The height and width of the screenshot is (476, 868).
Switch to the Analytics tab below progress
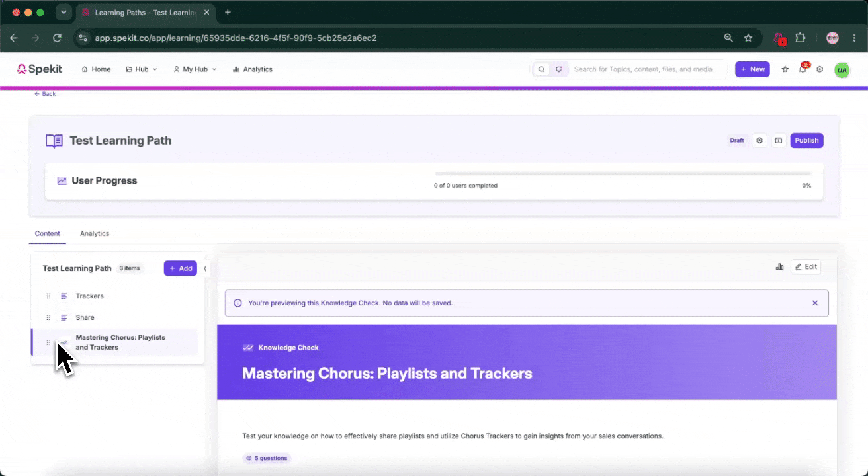point(95,233)
